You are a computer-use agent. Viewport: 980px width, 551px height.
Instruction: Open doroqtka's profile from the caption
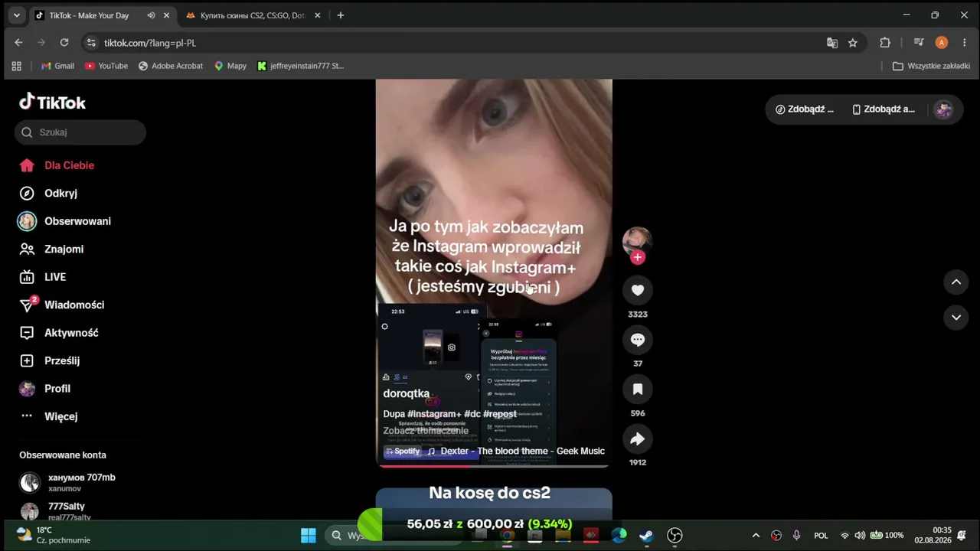tap(407, 393)
